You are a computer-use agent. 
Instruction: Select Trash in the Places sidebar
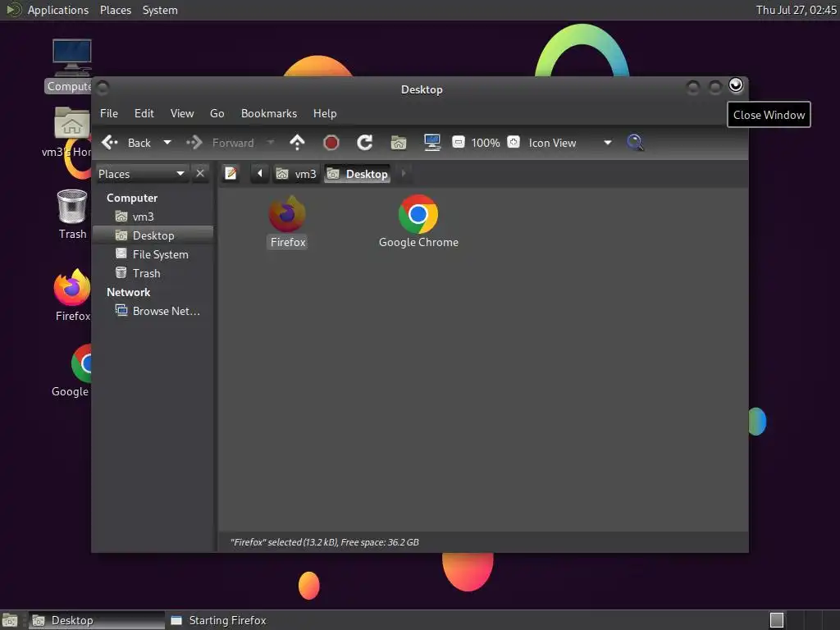pyautogui.click(x=153, y=273)
